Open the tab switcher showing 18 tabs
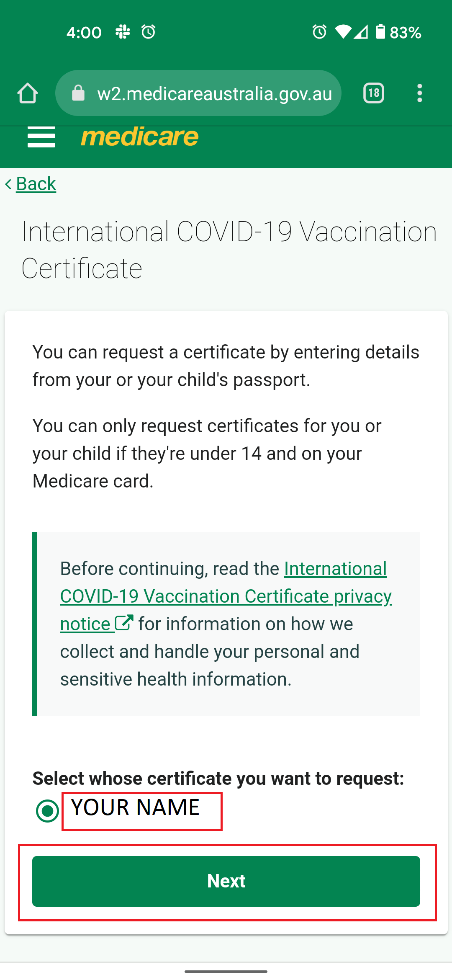Viewport: 452px width, 980px height. (x=374, y=93)
